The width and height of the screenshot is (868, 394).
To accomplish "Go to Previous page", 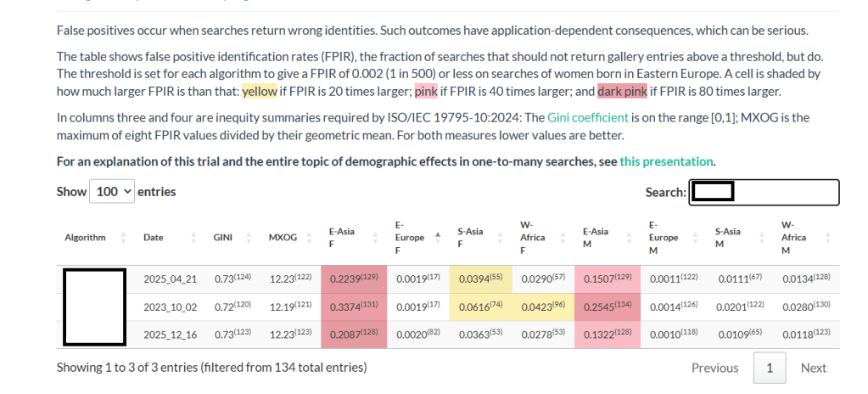I will pos(714,368).
